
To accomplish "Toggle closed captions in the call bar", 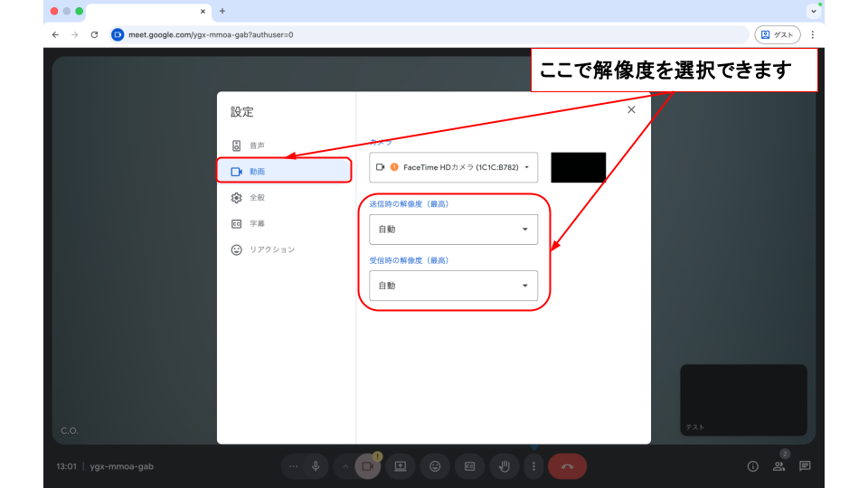I will [469, 466].
